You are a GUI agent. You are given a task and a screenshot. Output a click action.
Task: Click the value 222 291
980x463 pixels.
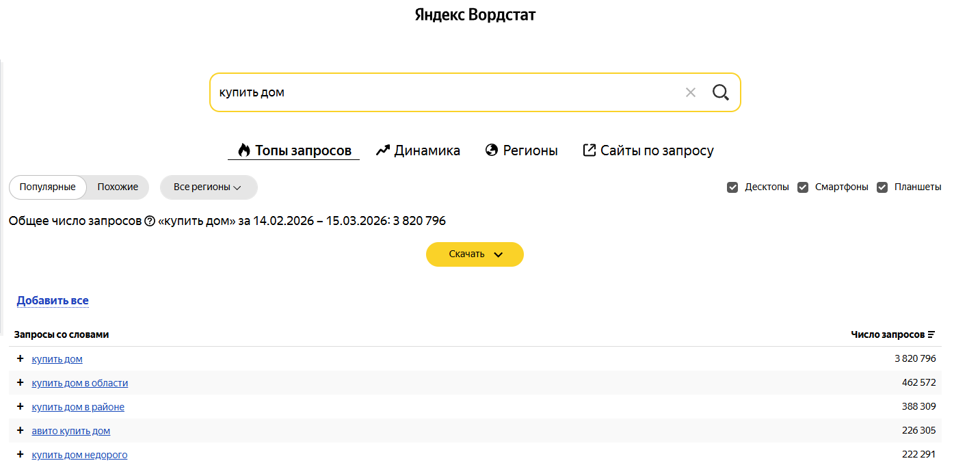click(919, 454)
